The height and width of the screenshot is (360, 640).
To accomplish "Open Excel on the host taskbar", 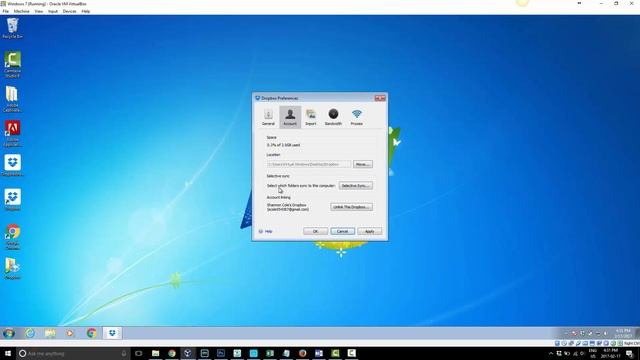I will (270, 353).
